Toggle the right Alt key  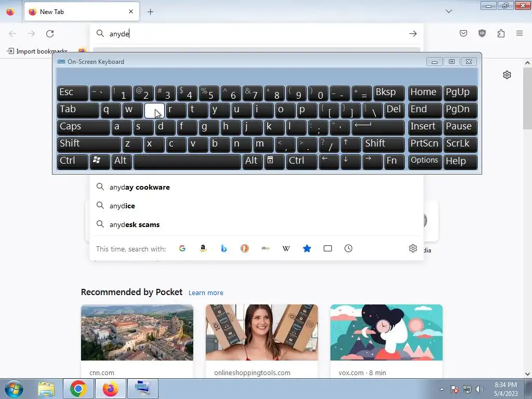tap(252, 162)
